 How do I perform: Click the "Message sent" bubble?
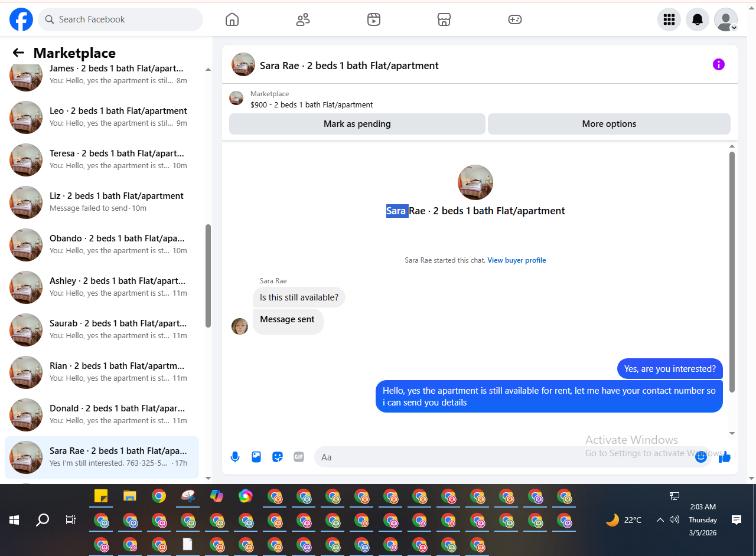(288, 321)
